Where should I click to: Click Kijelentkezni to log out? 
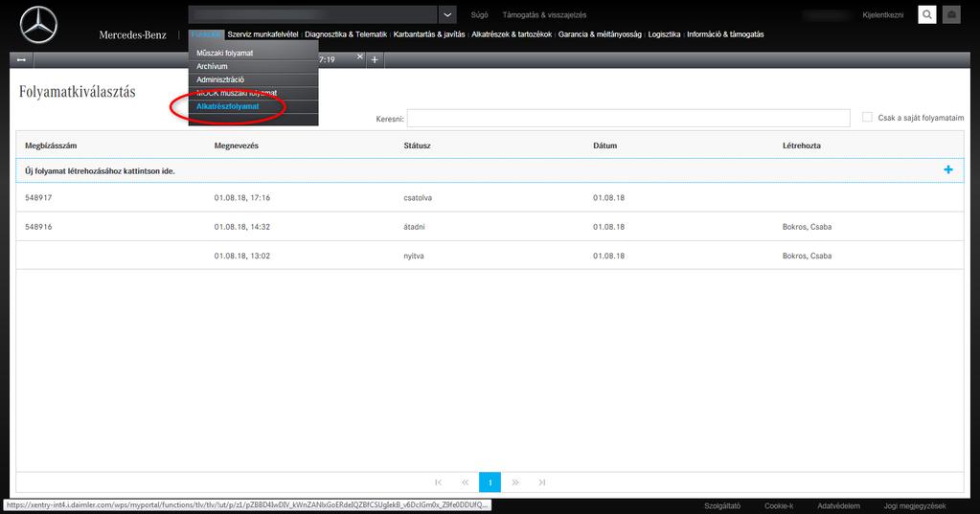pos(882,15)
